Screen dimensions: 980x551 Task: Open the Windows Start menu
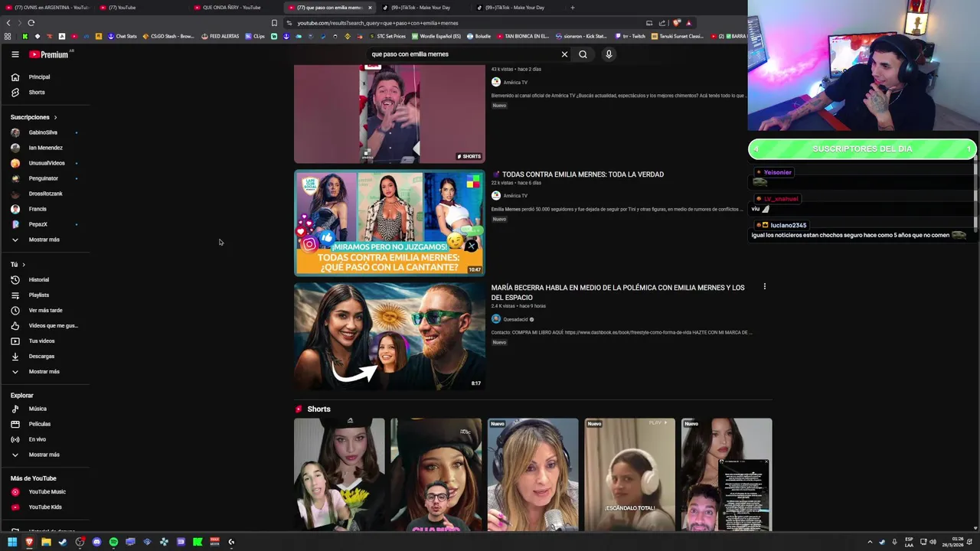[12, 542]
